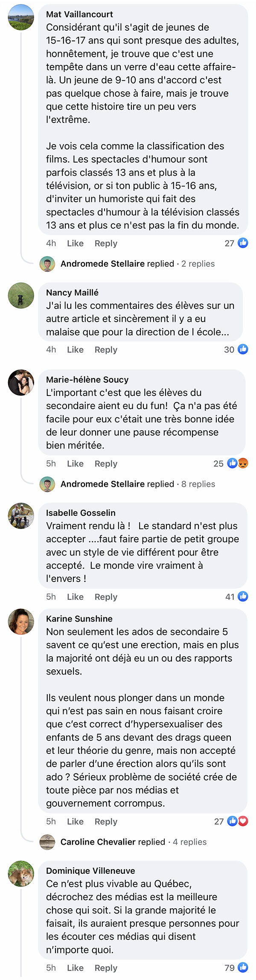Image resolution: width=256 pixels, height=980 pixels.
Task: Open Dominique Villeneuve's profile name link
Action: [90, 871]
